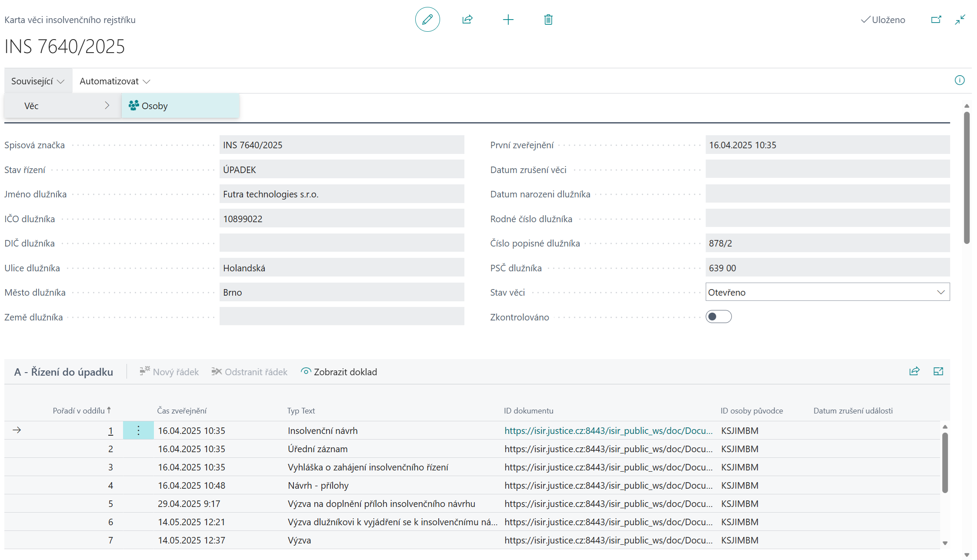The height and width of the screenshot is (560, 977).
Task: Click the collapse page arrows icon
Action: 960,20
